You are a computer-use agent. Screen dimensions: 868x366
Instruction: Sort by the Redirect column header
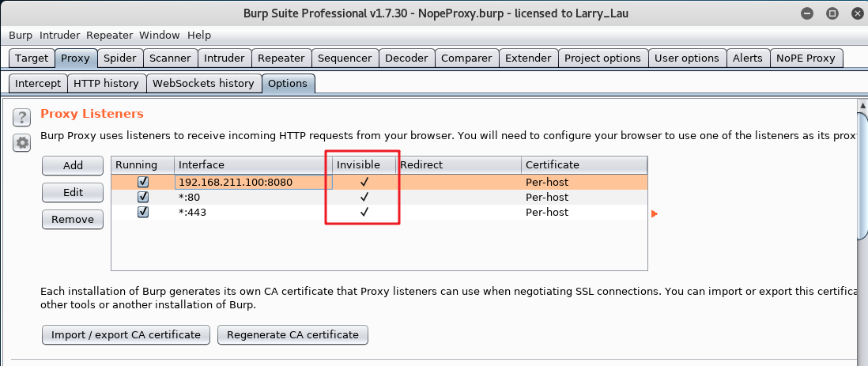[x=459, y=165]
